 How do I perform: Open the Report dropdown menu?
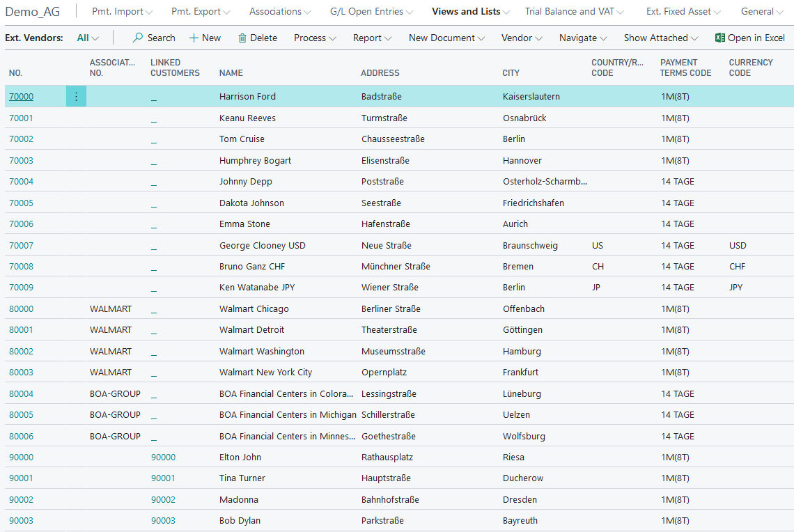[372, 38]
